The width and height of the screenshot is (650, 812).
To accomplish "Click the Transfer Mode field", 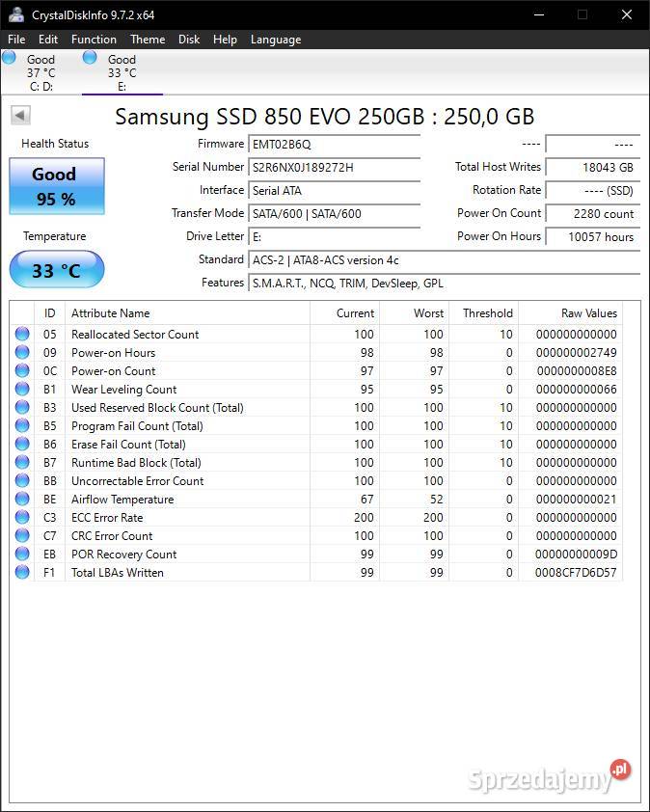I will tap(334, 213).
